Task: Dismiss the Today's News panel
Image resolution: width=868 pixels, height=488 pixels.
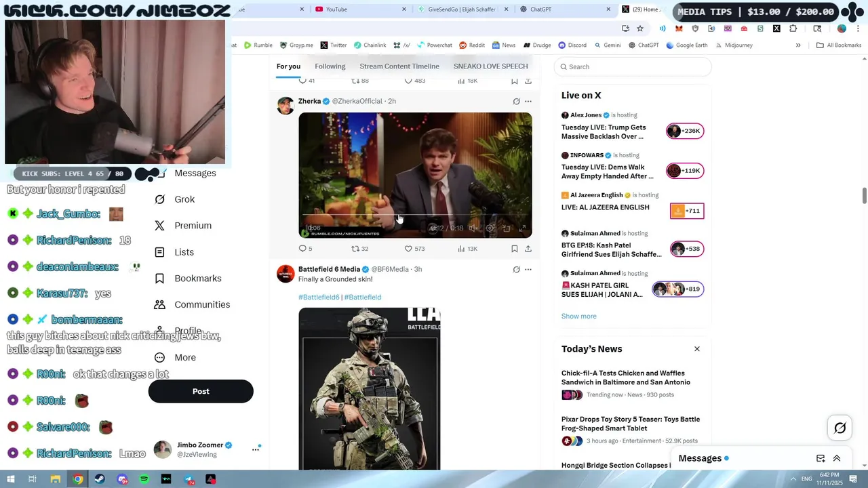Action: click(697, 349)
